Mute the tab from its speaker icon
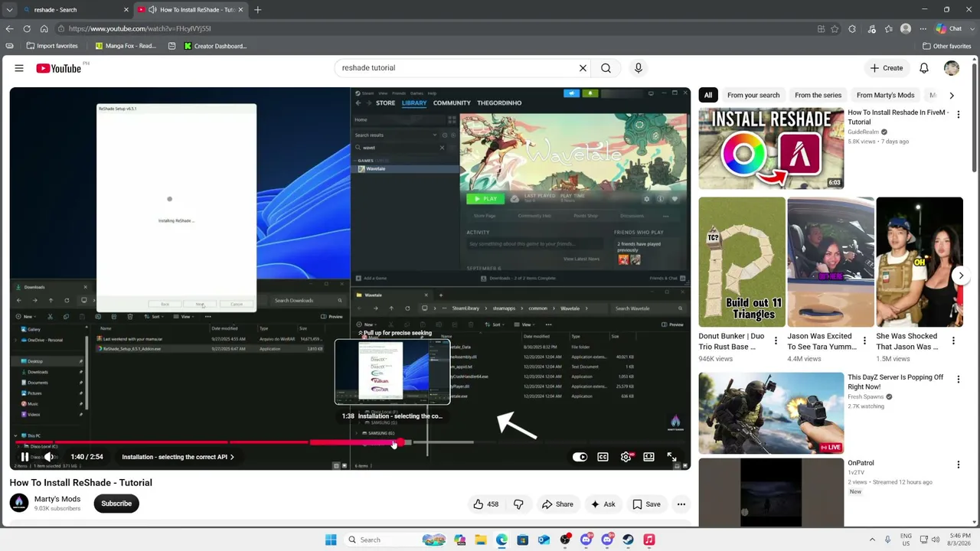 [152, 10]
